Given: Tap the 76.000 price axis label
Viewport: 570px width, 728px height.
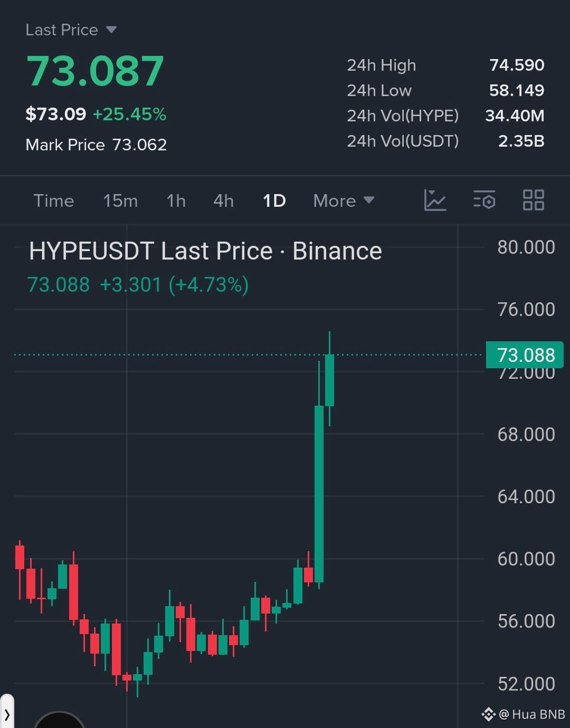Looking at the screenshot, I should [x=526, y=309].
